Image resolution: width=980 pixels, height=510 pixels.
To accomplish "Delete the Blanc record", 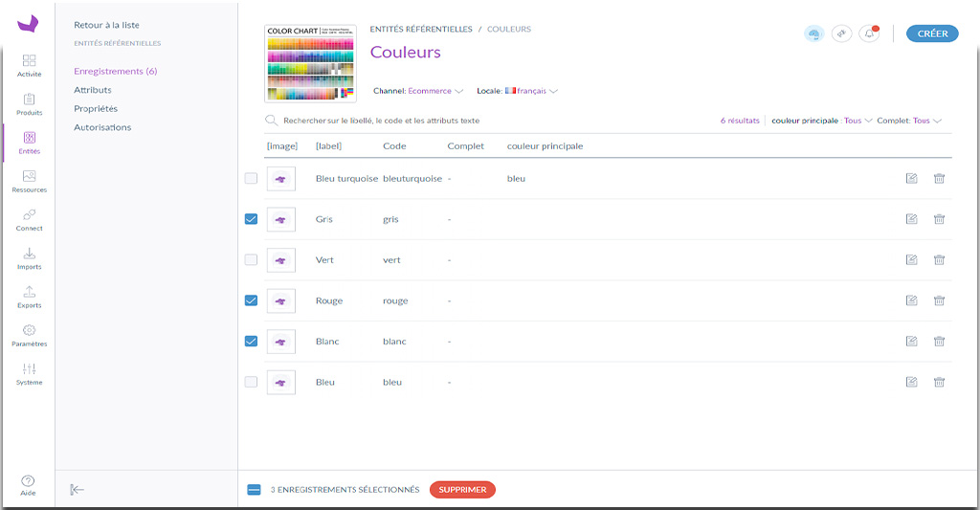I will click(939, 341).
